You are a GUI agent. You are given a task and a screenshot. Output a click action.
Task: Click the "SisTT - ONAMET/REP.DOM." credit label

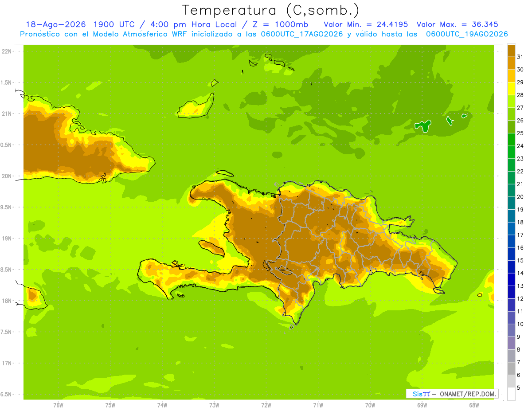[452, 394]
